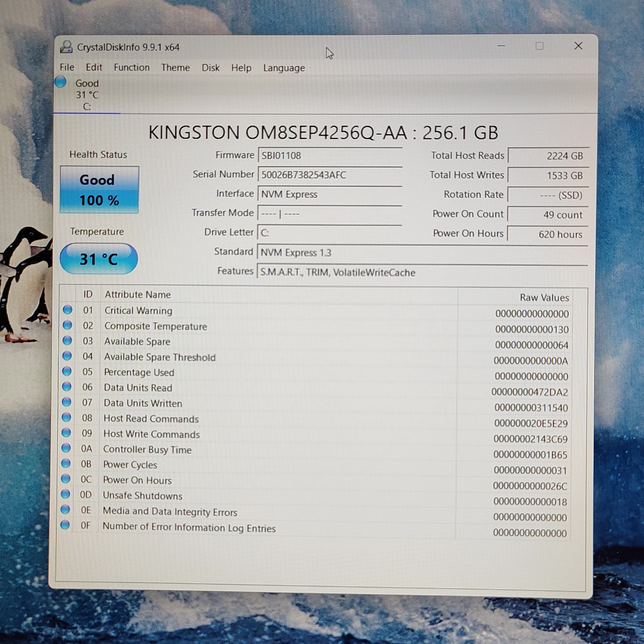Viewport: 644px width, 644px height.
Task: Click the ID column header
Action: pyautogui.click(x=88, y=294)
